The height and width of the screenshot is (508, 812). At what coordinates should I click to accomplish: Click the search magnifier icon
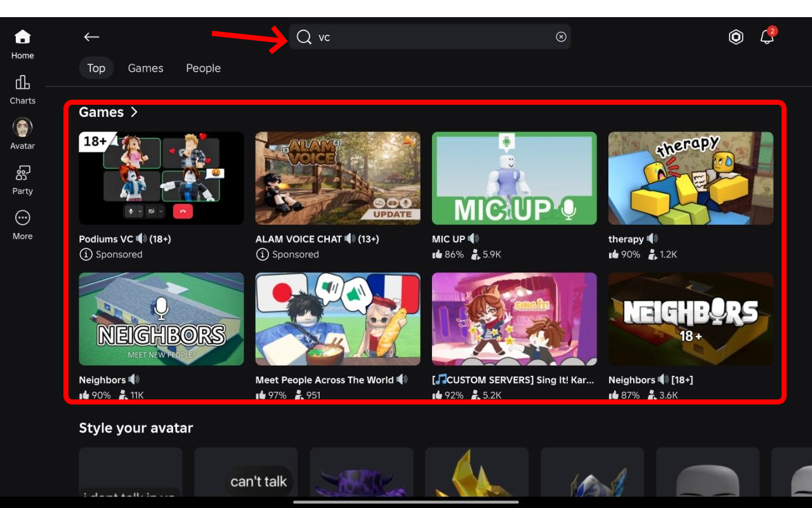pos(304,37)
